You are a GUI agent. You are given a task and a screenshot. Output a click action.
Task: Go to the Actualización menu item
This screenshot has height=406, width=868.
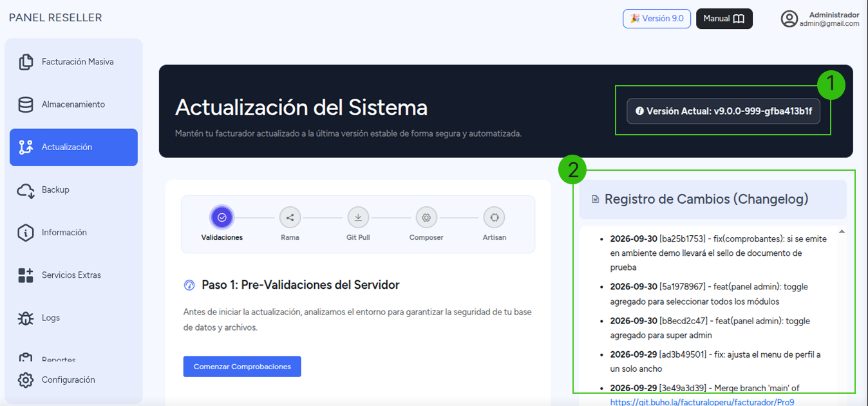click(73, 147)
